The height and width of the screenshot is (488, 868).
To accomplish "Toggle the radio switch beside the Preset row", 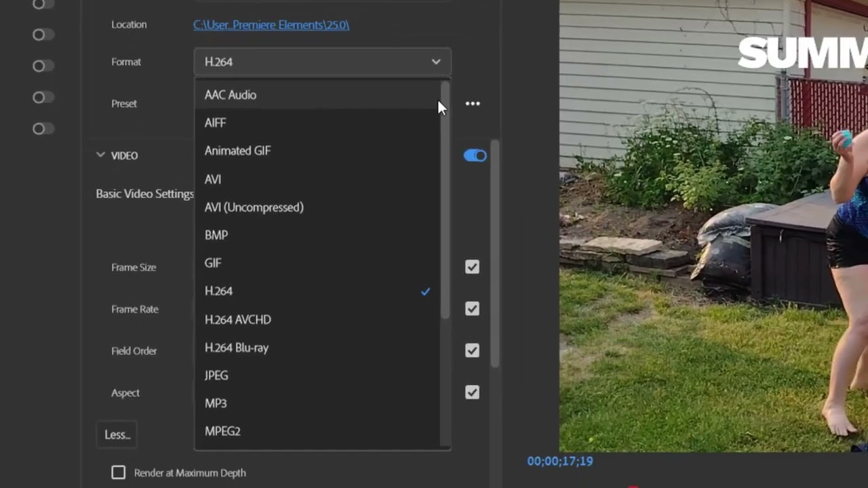I will point(43,98).
